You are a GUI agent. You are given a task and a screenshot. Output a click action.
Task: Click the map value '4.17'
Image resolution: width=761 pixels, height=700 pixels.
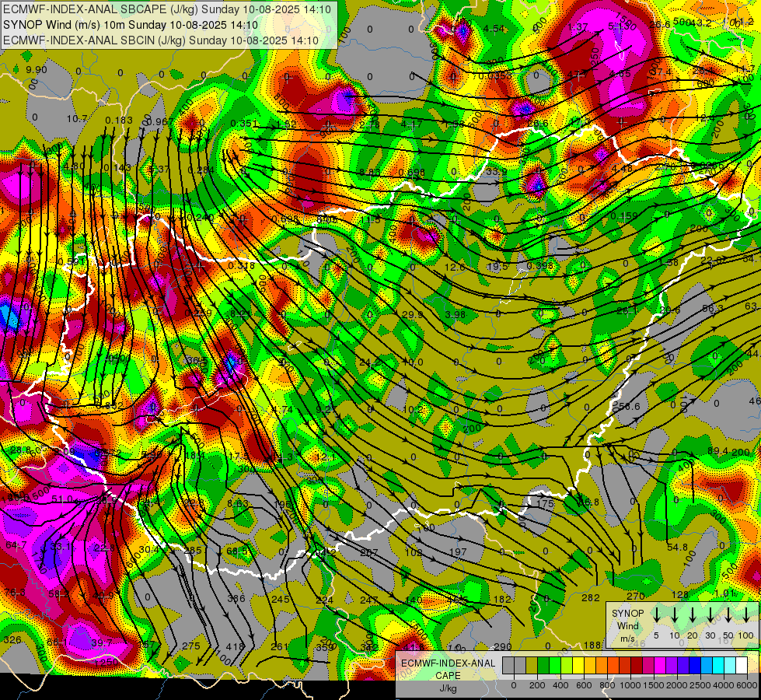click(411, 124)
